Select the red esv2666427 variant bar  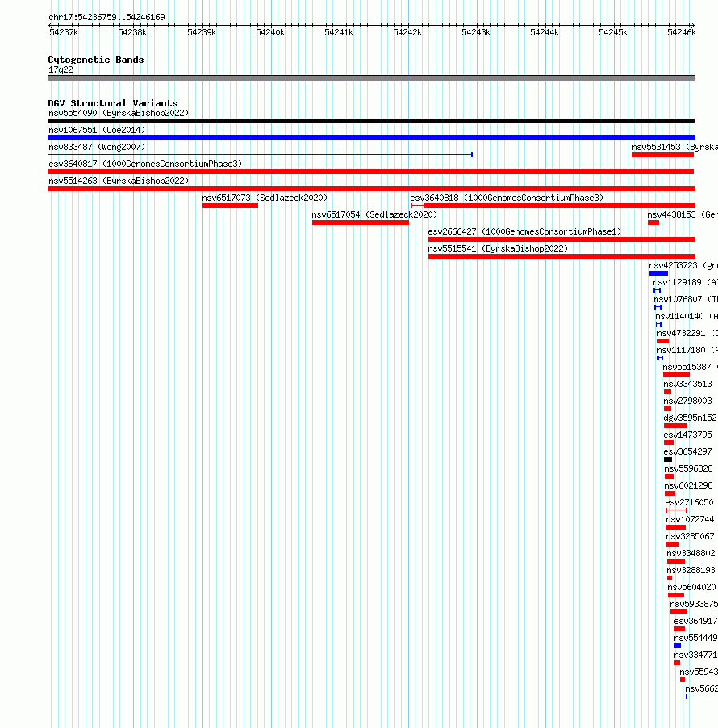tap(561, 239)
